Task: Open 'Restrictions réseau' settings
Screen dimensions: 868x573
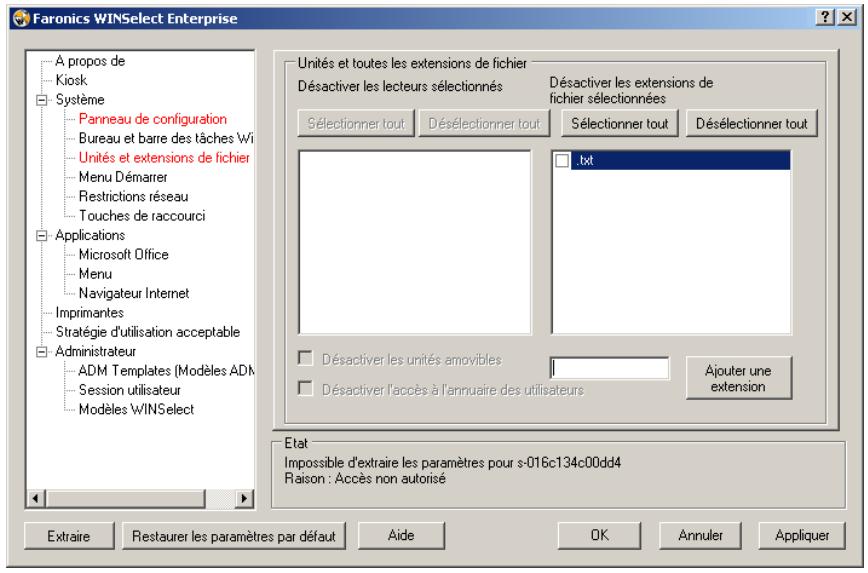Action: 133,197
